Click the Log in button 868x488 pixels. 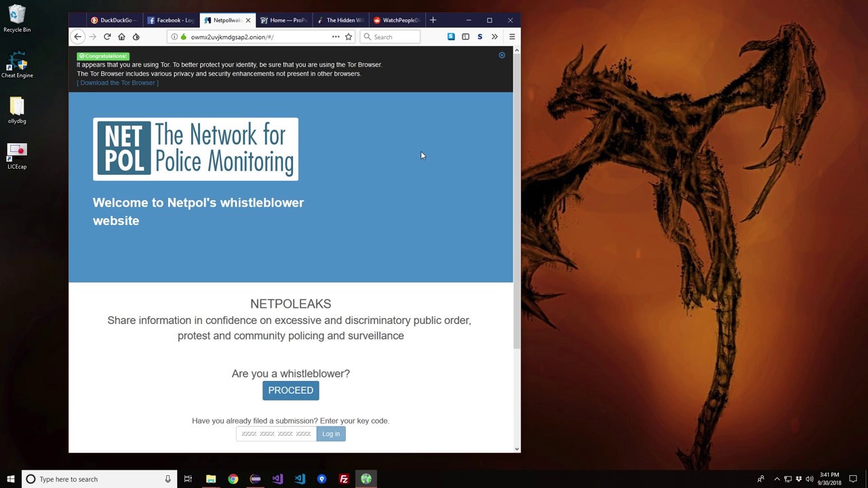(x=331, y=434)
